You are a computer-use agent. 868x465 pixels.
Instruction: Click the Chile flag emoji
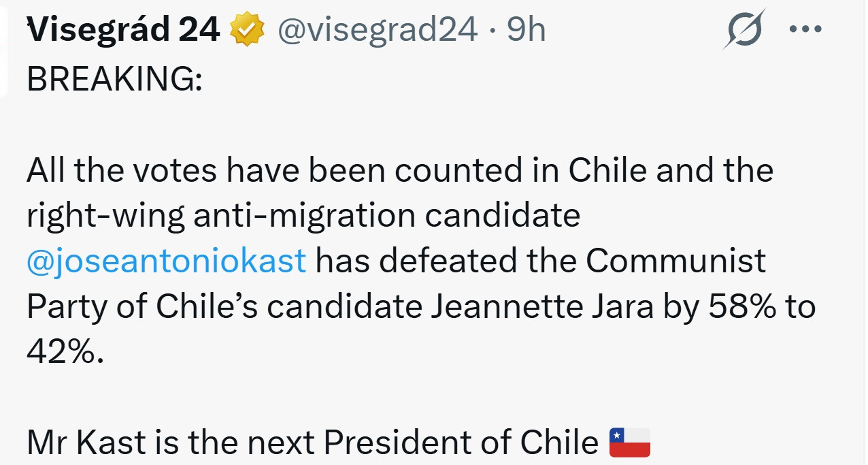click(x=630, y=443)
